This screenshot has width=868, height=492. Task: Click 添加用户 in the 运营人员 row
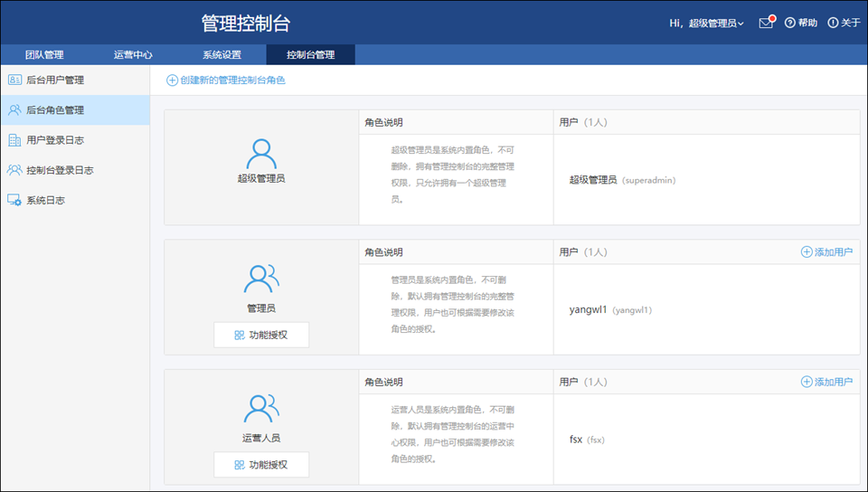click(x=826, y=382)
